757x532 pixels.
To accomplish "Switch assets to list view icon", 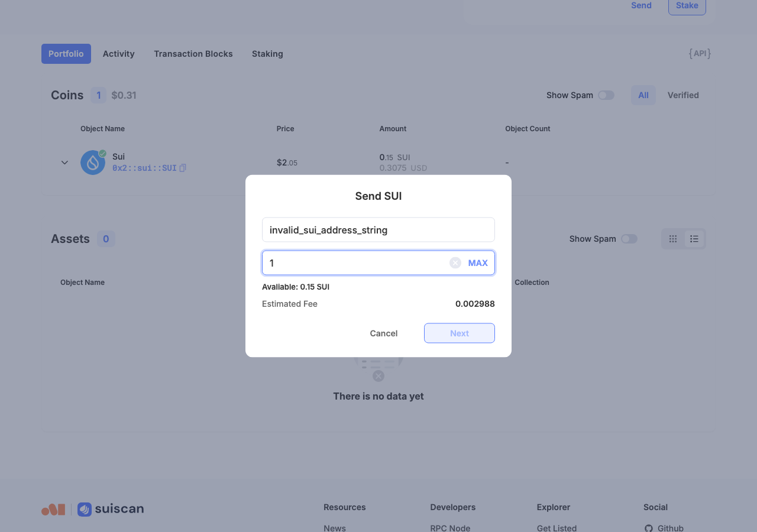I will point(694,239).
